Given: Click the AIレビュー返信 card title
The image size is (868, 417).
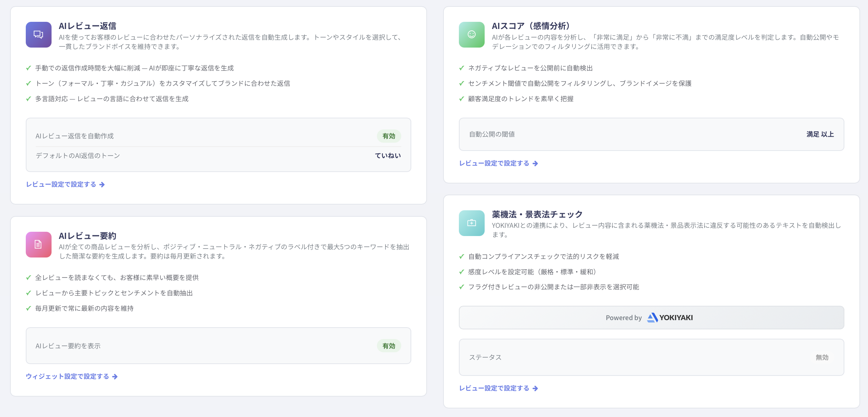Looking at the screenshot, I should coord(87,26).
